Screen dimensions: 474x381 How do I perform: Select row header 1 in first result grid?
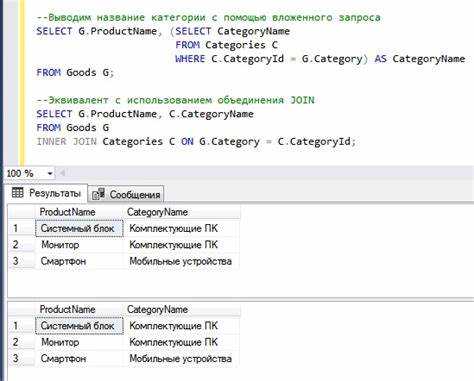coord(21,228)
